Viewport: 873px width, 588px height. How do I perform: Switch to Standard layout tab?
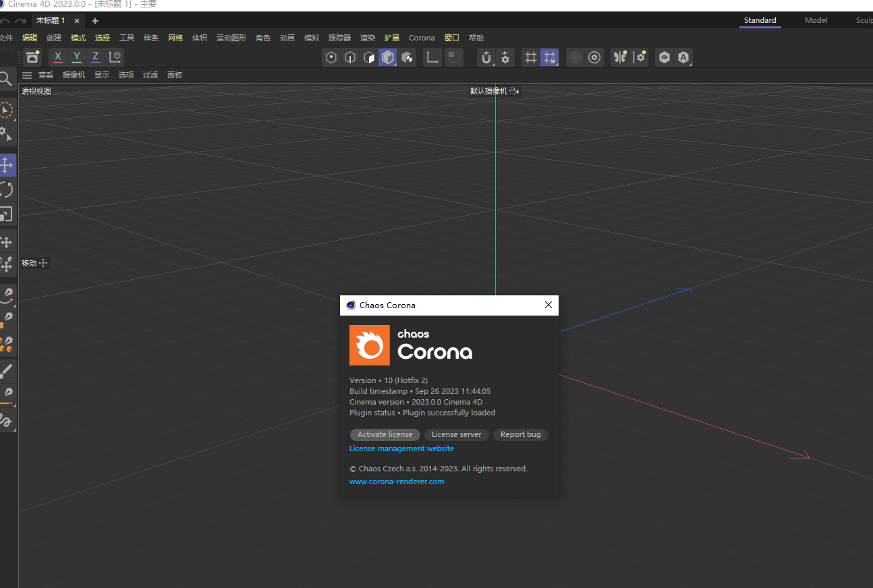pyautogui.click(x=760, y=20)
